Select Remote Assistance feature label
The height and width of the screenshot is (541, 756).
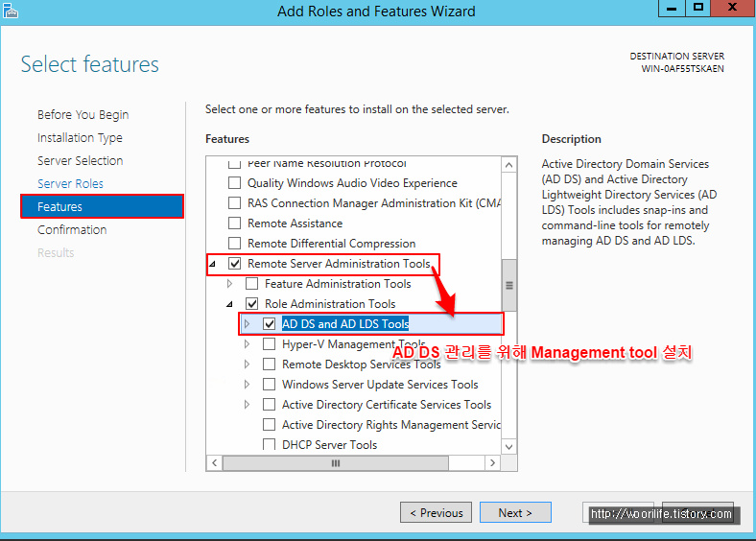(295, 223)
